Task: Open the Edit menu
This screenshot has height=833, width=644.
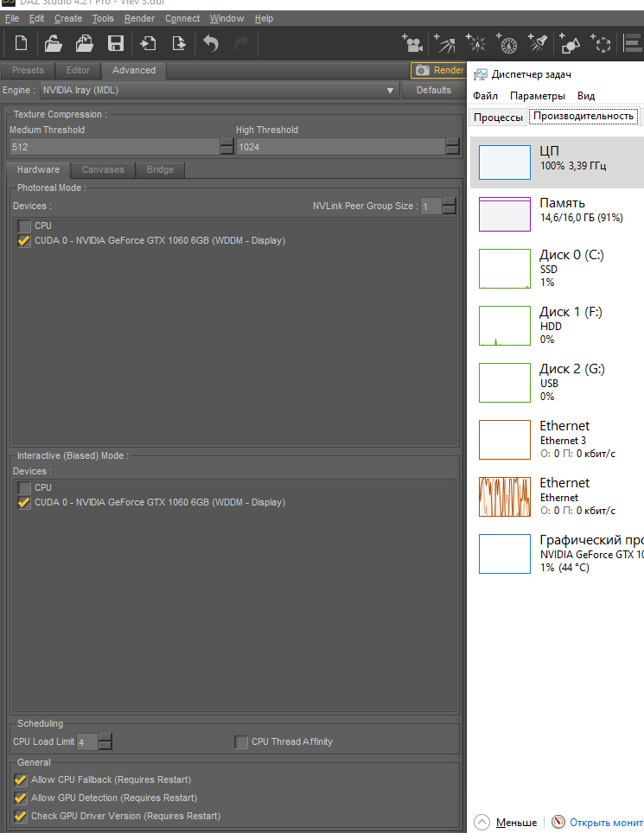Action: [x=36, y=19]
